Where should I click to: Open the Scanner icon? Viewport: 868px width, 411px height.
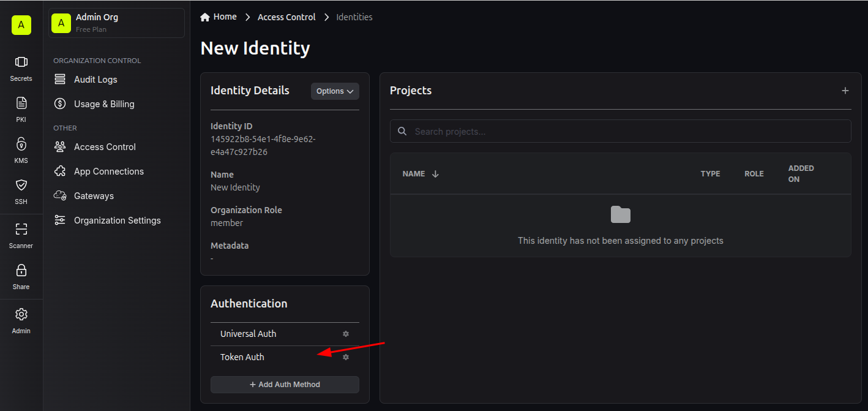21,229
